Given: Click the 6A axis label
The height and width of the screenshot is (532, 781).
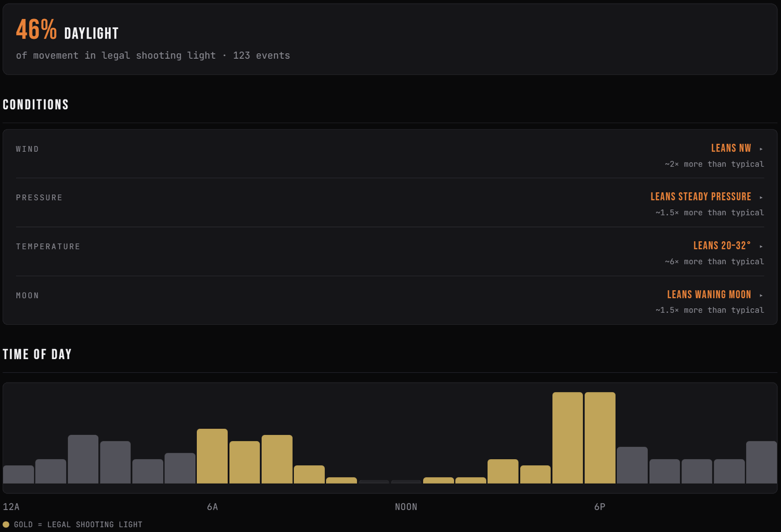Looking at the screenshot, I should [x=212, y=507].
